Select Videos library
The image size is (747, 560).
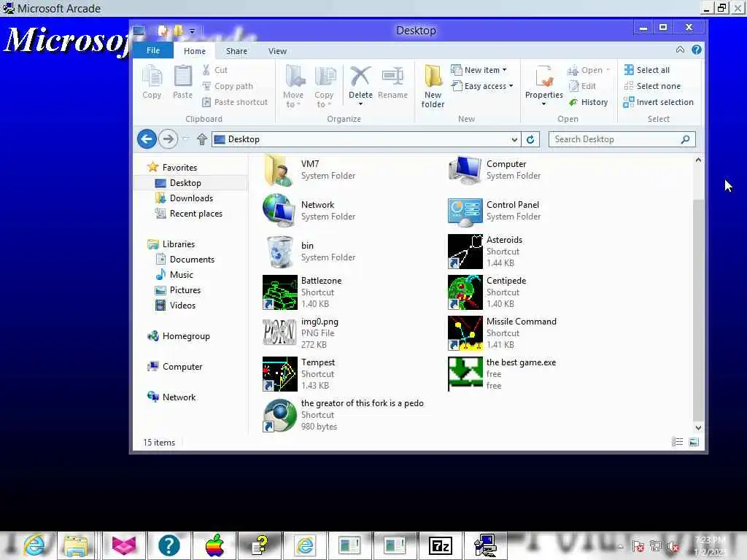tap(182, 306)
